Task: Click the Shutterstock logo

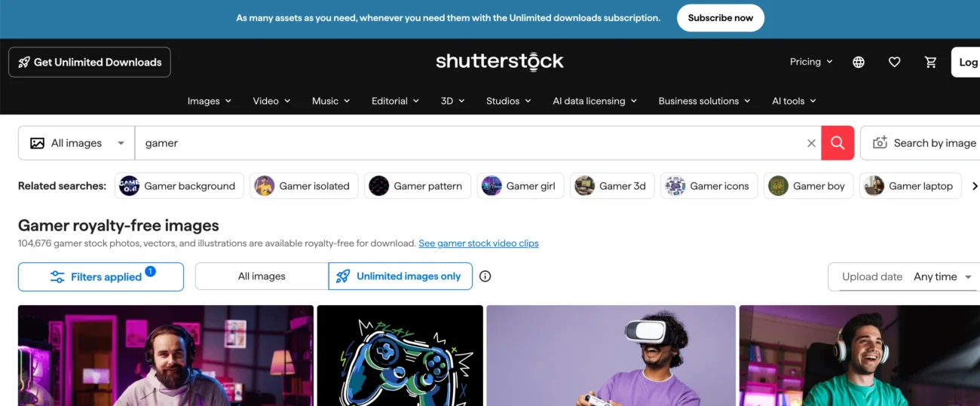Action: 500,62
